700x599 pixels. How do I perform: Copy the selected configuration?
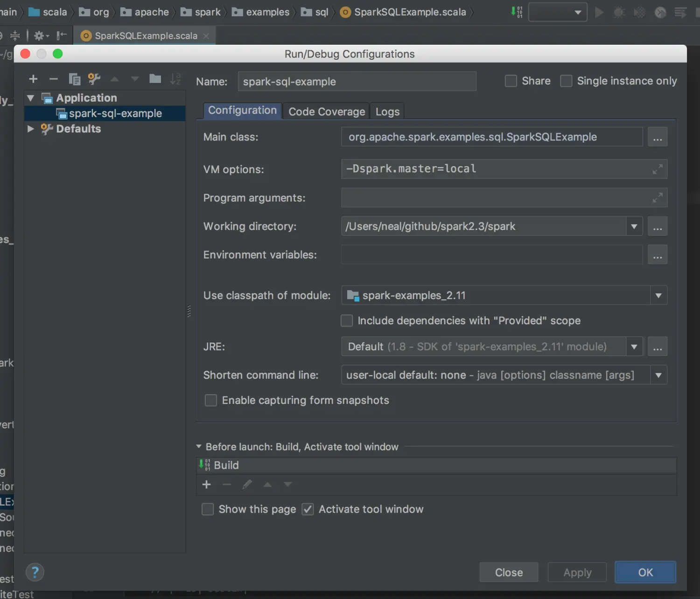(74, 79)
